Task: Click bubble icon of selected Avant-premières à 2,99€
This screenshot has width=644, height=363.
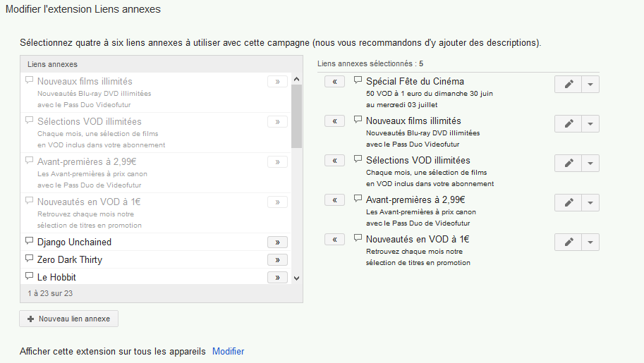Action: click(x=358, y=198)
